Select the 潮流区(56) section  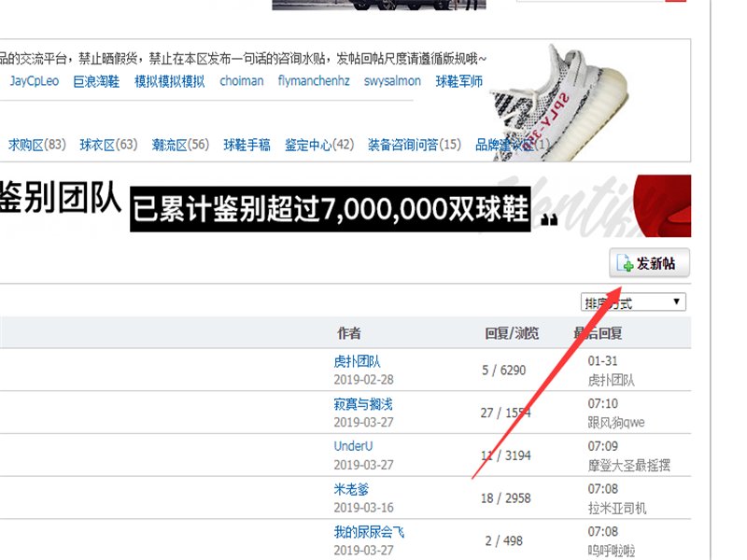pyautogui.click(x=181, y=145)
